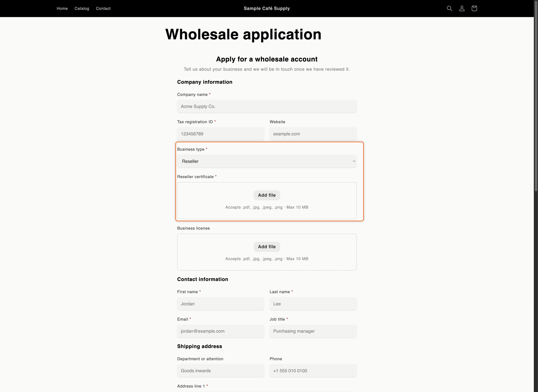Click the 'Reseller certificate' field label
The height and width of the screenshot is (392, 538).
[195, 177]
